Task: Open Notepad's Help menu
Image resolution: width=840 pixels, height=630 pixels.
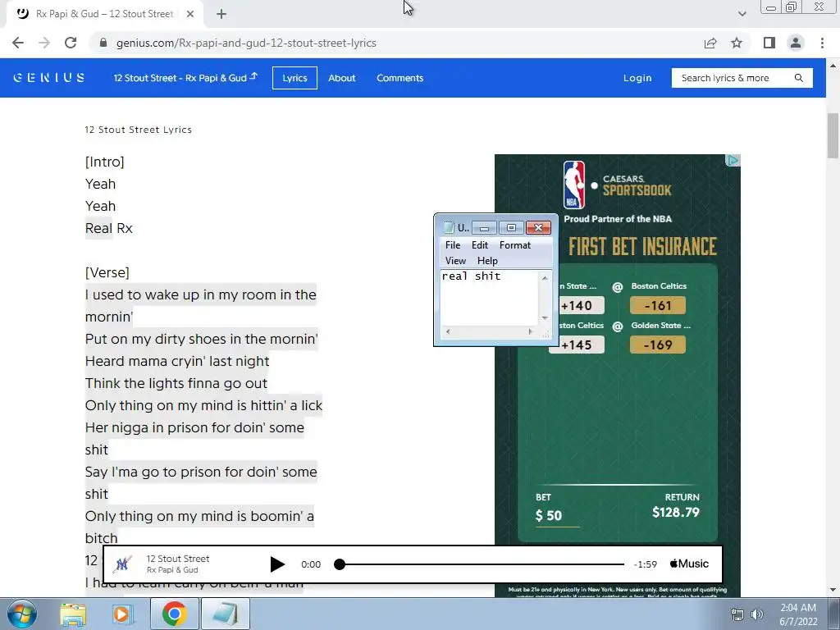Action: tap(487, 260)
